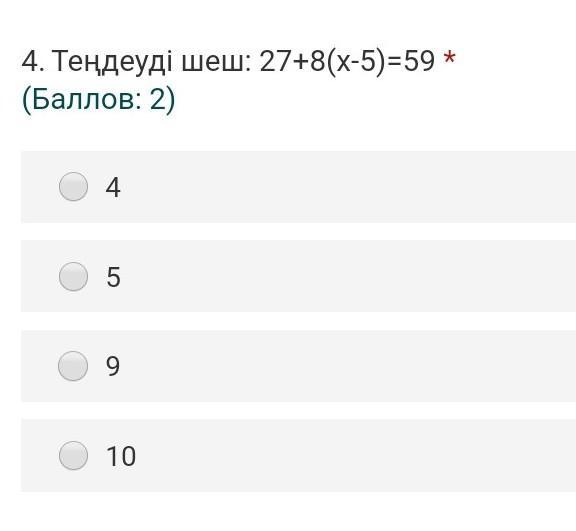This screenshot has height=531, width=576.
Task: Click the answer label text "5"
Action: point(114,277)
